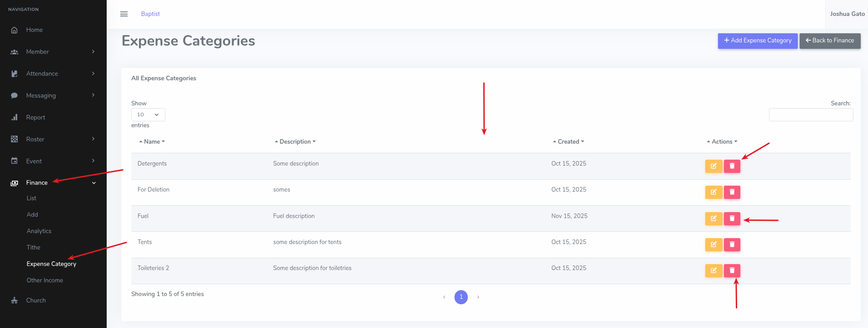This screenshot has height=328, width=868.
Task: Sort table by Name column
Action: tap(152, 142)
